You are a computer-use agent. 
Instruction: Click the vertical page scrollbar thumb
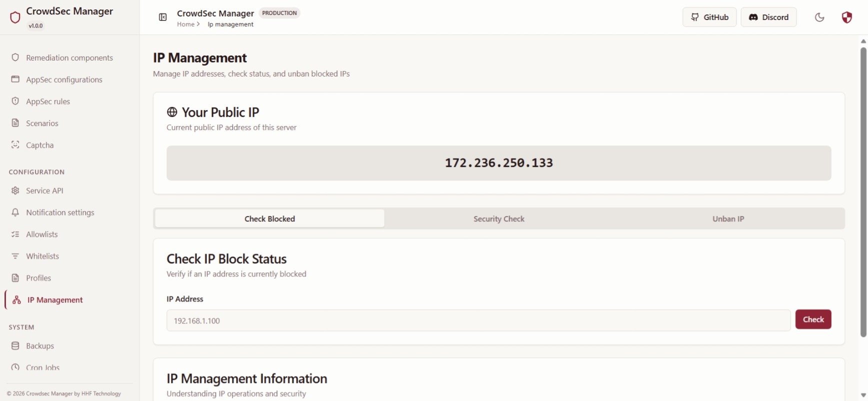(x=863, y=192)
